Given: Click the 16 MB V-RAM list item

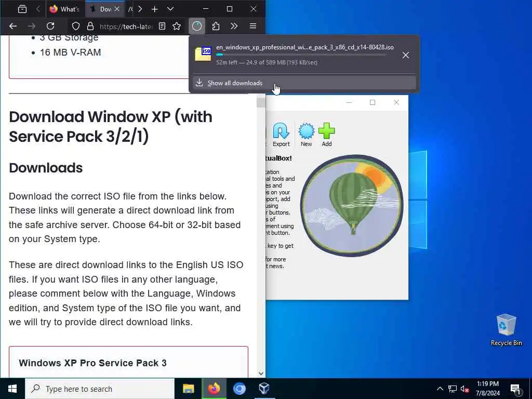Looking at the screenshot, I should [70, 52].
